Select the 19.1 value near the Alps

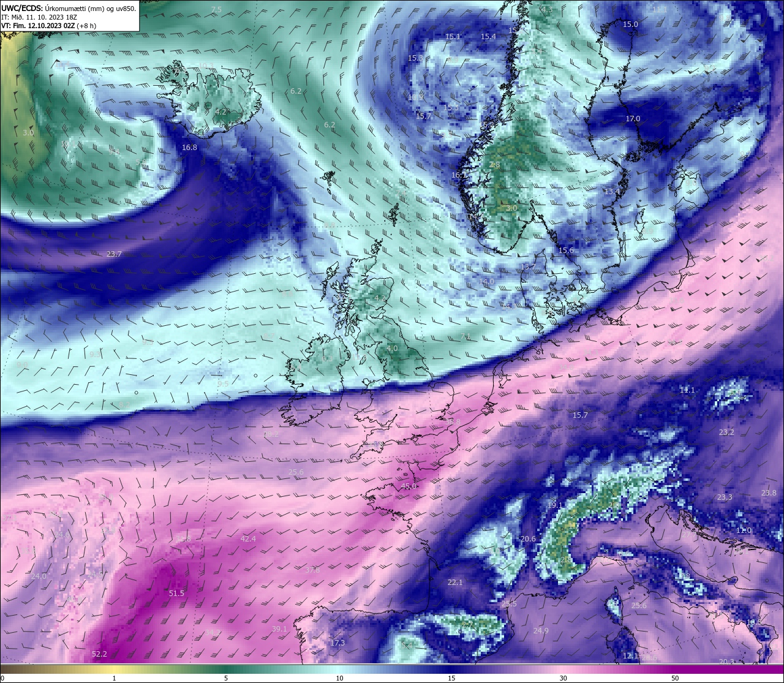point(555,505)
